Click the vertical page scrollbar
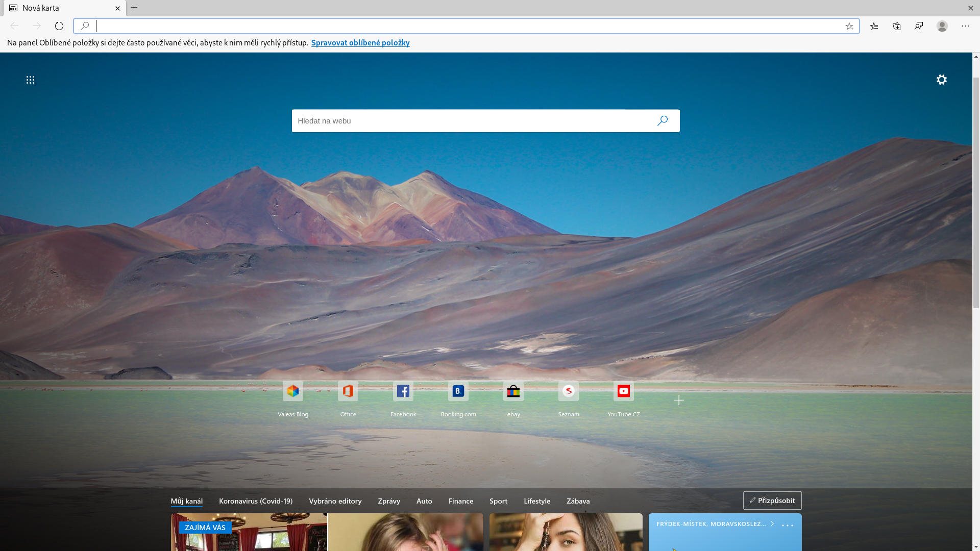This screenshot has width=980, height=551. point(976,194)
